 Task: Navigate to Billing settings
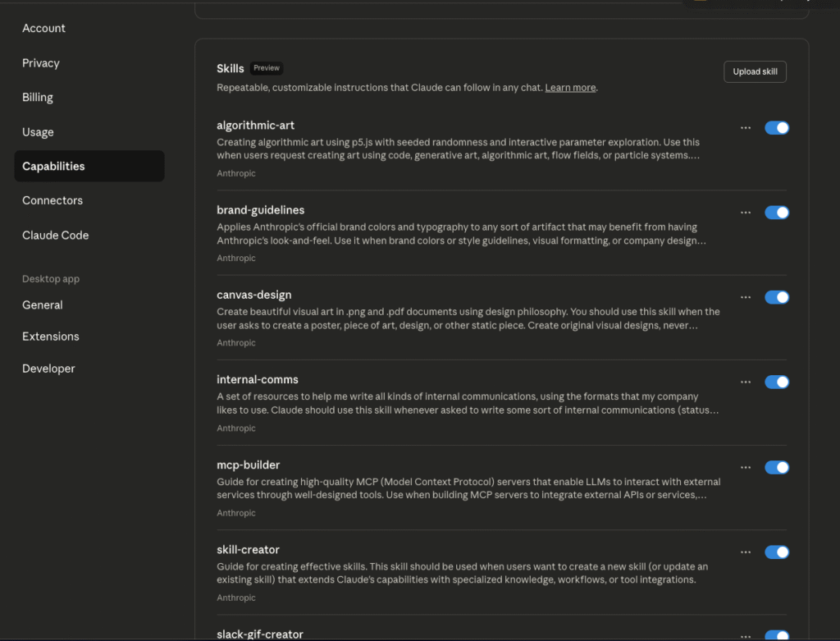(38, 98)
